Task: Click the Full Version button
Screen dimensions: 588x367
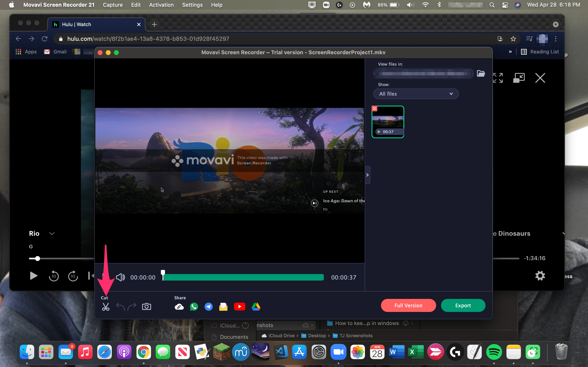Action: [x=408, y=305]
